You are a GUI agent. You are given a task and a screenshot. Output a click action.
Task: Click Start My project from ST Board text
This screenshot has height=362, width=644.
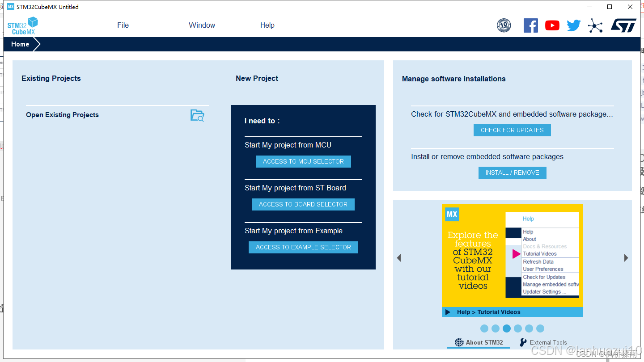pyautogui.click(x=295, y=188)
